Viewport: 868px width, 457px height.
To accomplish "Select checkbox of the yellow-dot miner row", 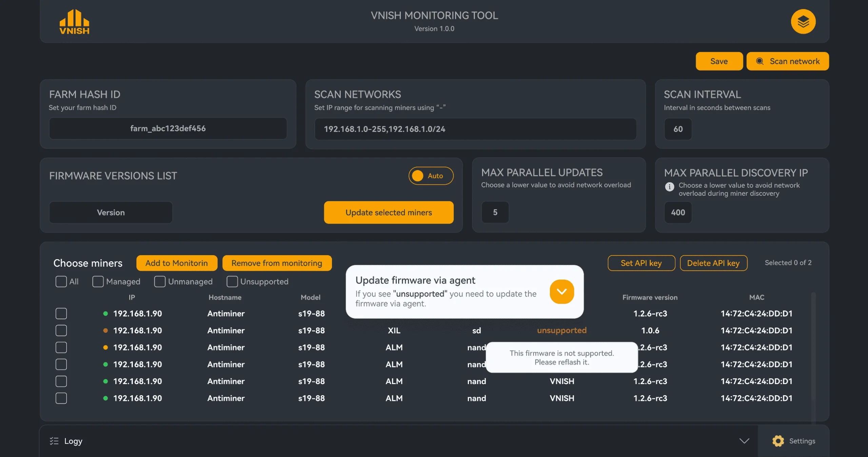I will click(x=61, y=347).
